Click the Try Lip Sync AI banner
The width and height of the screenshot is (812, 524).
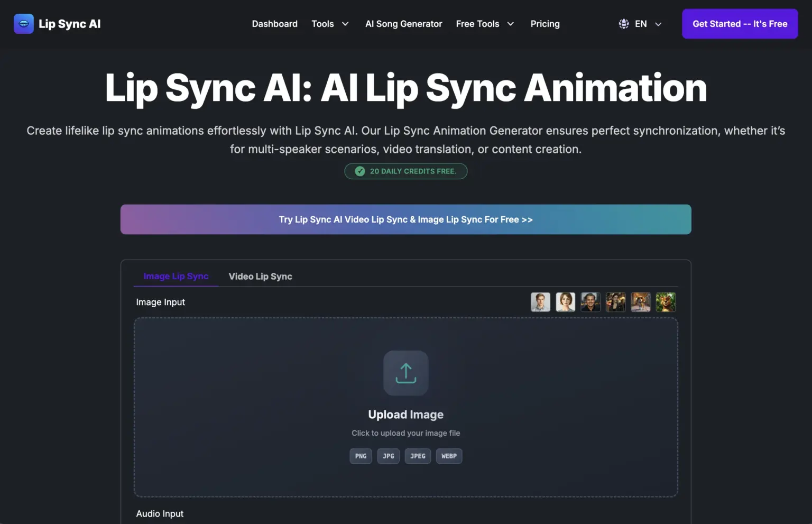pyautogui.click(x=406, y=219)
